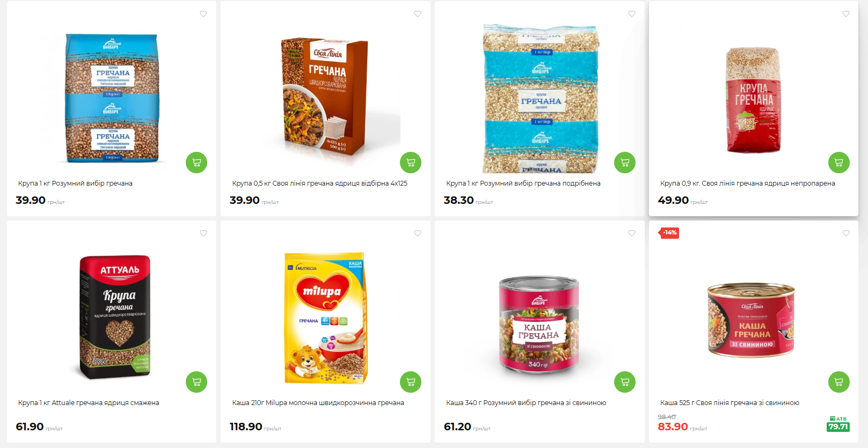Add Розумний вибір гречана 39.90 to cart

196,163
